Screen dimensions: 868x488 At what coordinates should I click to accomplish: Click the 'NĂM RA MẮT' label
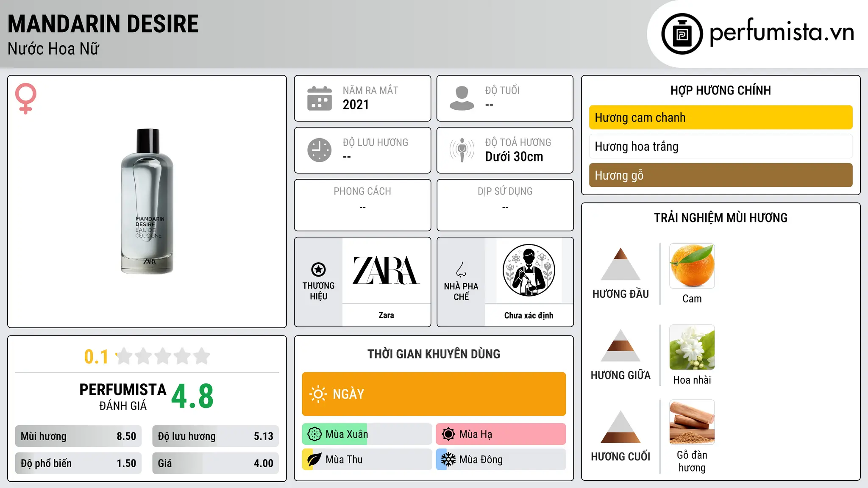click(x=370, y=90)
